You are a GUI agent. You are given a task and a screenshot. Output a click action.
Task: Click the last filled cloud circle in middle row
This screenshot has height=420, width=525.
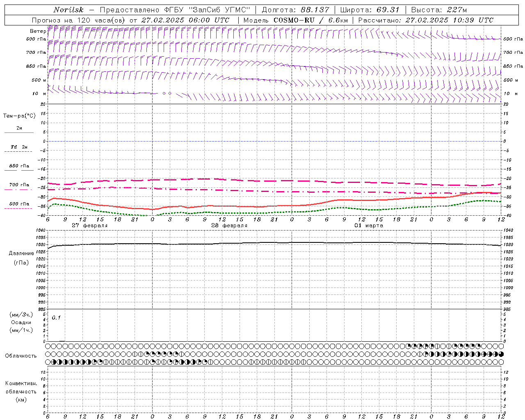coord(501,354)
